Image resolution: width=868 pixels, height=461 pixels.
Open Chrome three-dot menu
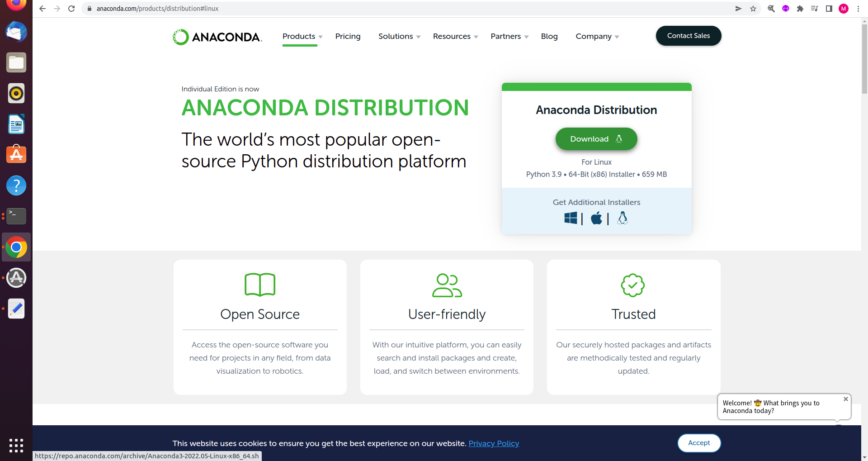click(858, 9)
